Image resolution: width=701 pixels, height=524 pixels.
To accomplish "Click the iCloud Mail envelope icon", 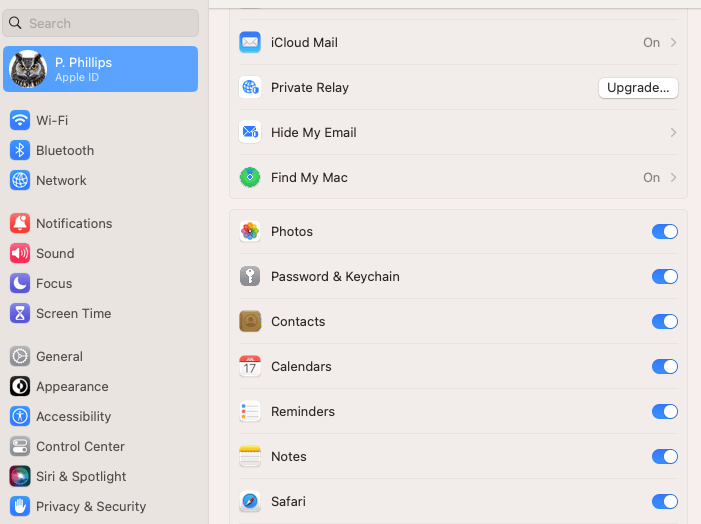I will click(250, 42).
